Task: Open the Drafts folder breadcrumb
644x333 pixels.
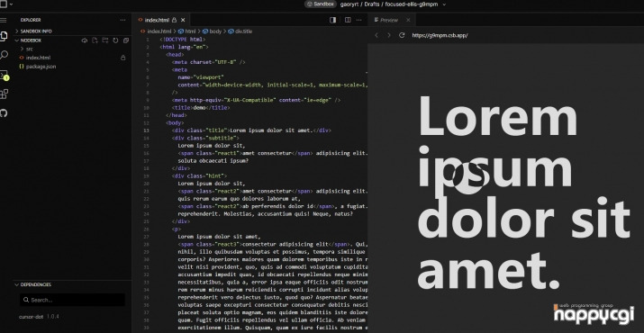Action: click(x=372, y=4)
